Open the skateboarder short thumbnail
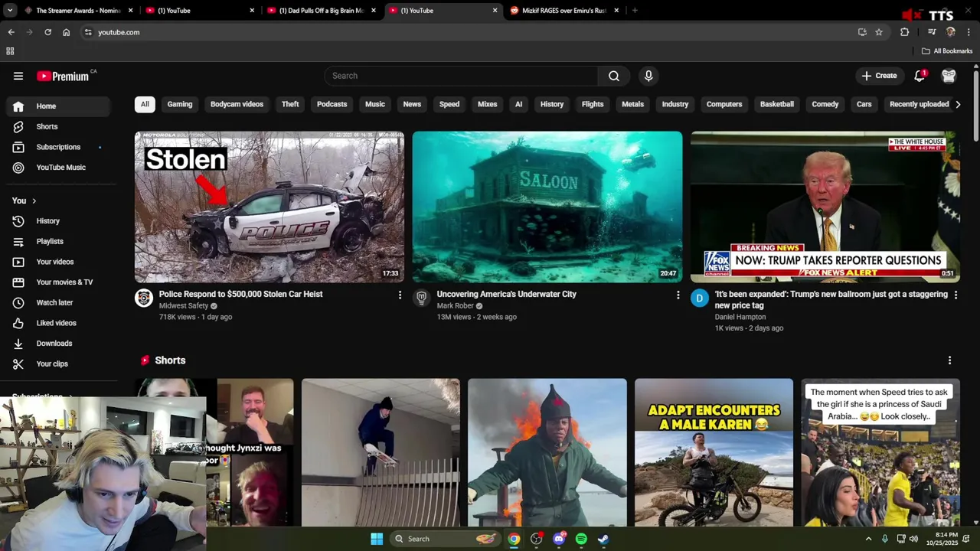 tap(381, 452)
